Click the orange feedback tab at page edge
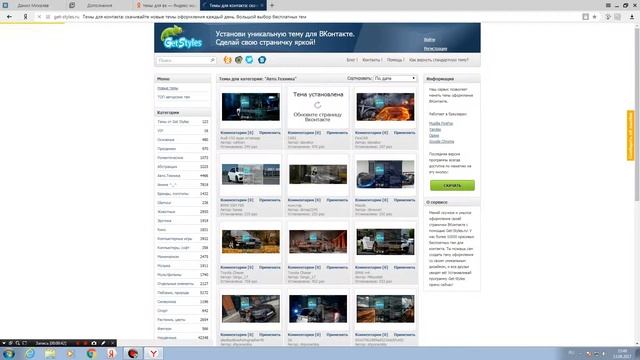 coord(631,135)
